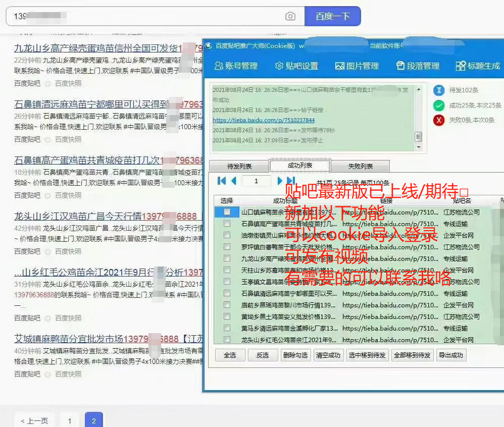This screenshot has height=427, width=504.
Task: Click the 贴吧设置 gear icon
Action: pyautogui.click(x=279, y=66)
